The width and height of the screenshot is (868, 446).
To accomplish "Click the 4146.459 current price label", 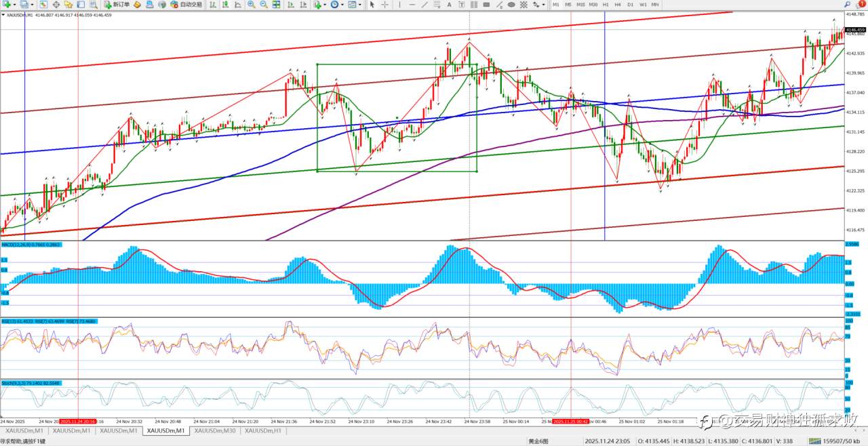I will click(855, 30).
